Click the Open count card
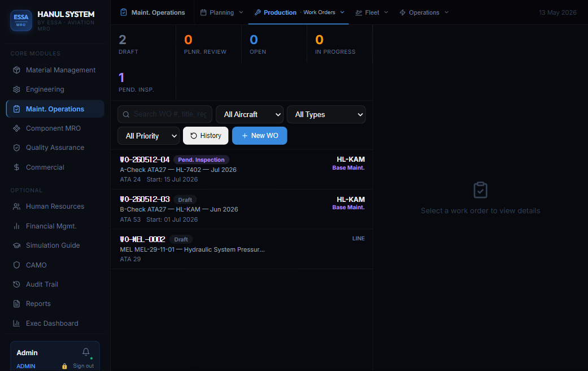The height and width of the screenshot is (371, 588). coord(274,44)
